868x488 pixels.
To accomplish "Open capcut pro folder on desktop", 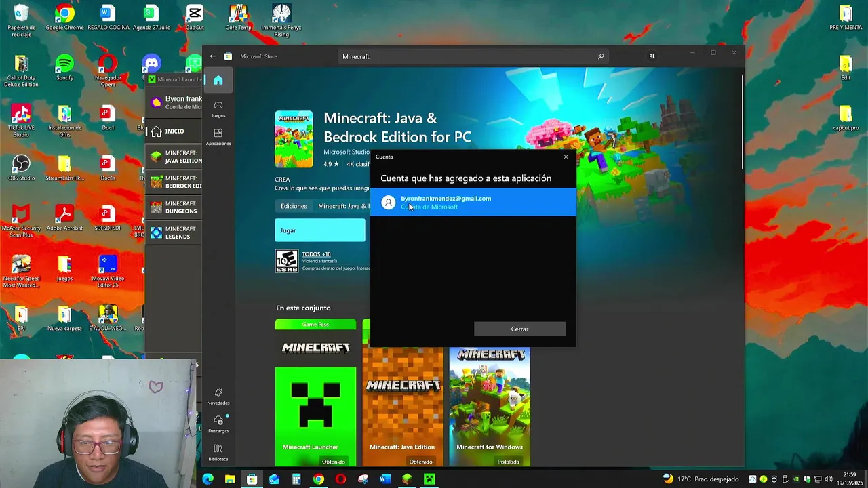I will 846,119.
